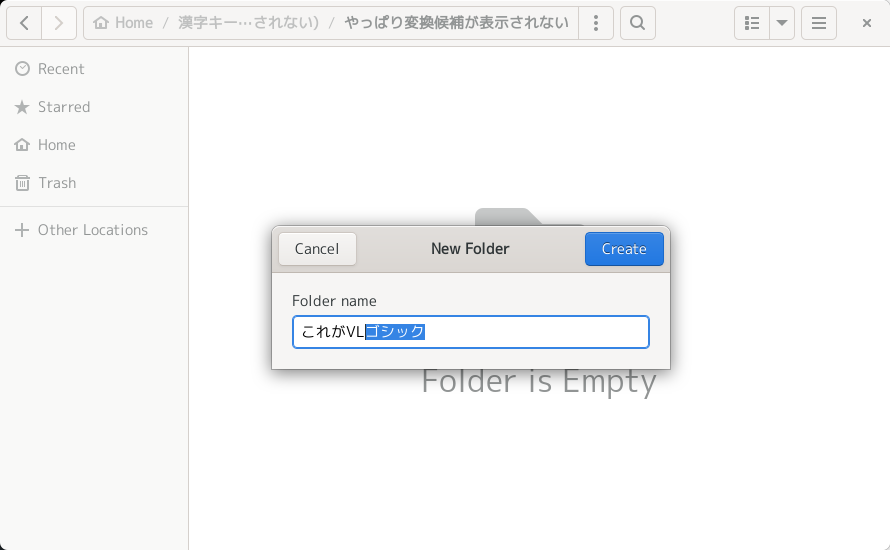Click the back navigation arrow

(x=24, y=23)
